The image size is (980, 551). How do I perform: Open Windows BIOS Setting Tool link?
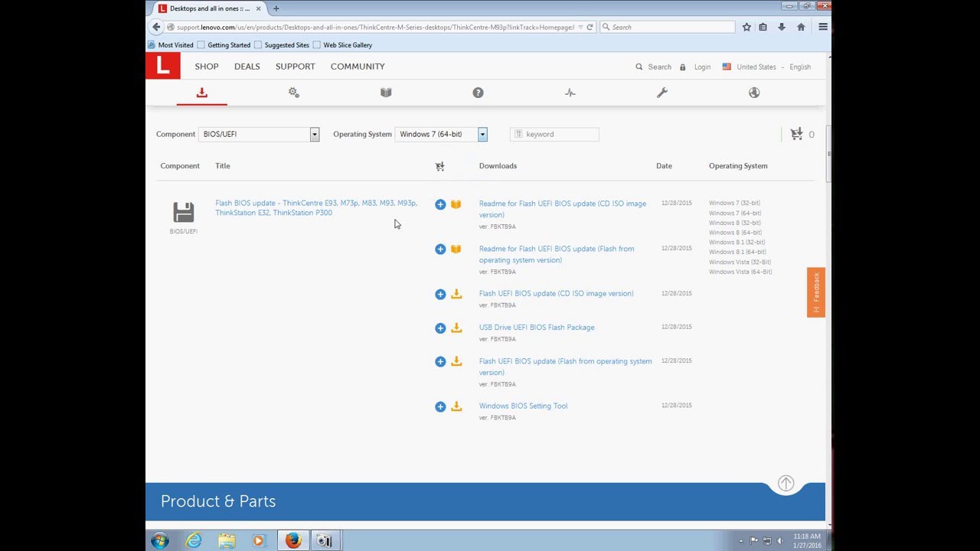coord(524,406)
